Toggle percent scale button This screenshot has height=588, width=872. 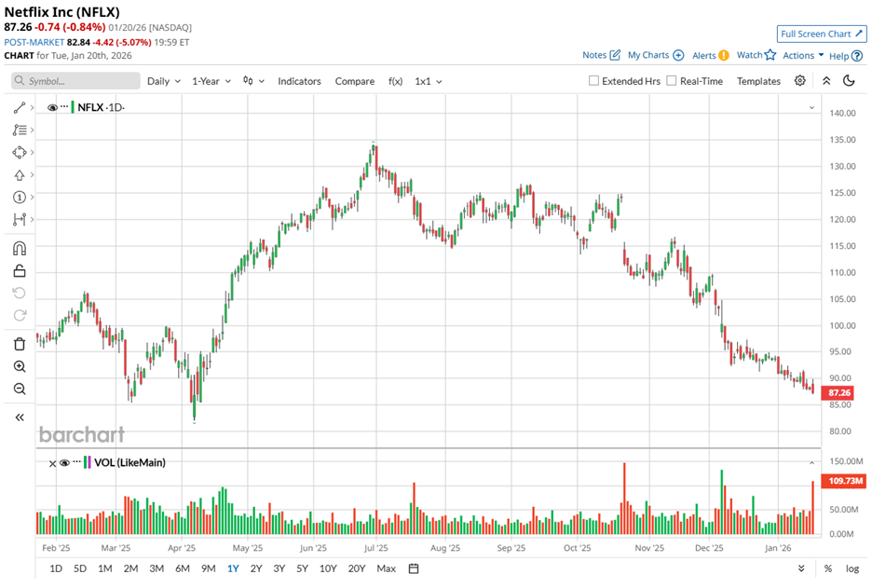click(828, 568)
